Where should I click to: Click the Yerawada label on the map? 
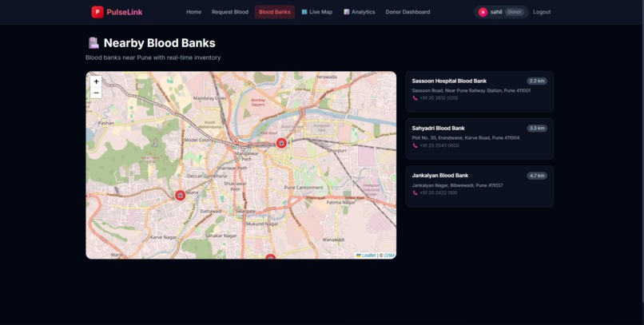point(327,77)
